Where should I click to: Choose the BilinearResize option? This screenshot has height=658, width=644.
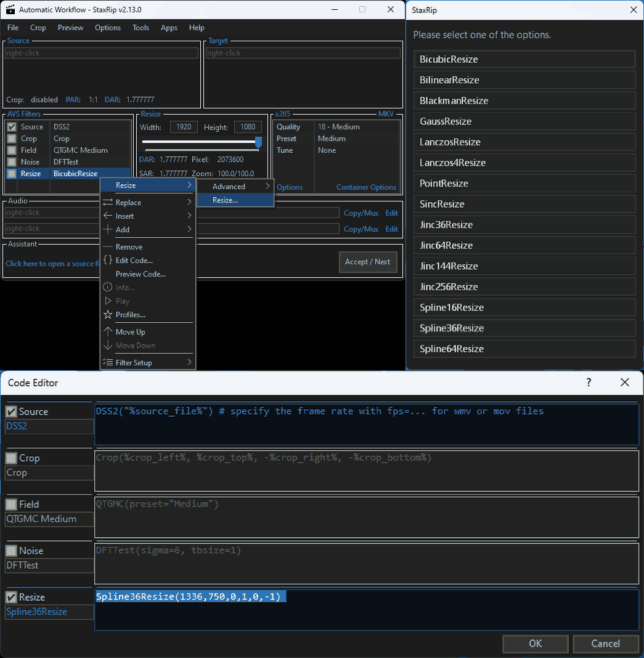524,79
